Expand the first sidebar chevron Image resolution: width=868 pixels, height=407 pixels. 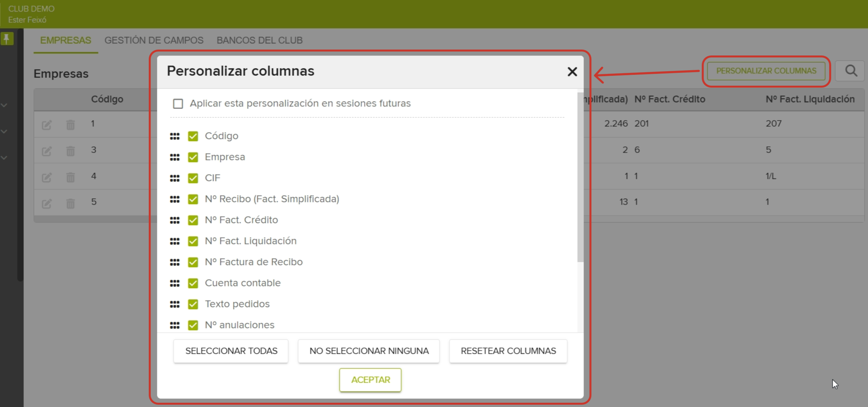pos(4,105)
